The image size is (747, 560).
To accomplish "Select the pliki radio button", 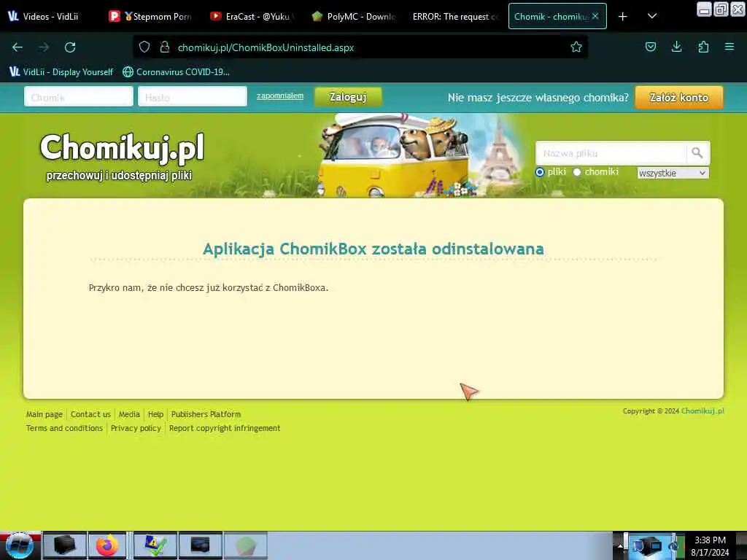I will pyautogui.click(x=540, y=172).
